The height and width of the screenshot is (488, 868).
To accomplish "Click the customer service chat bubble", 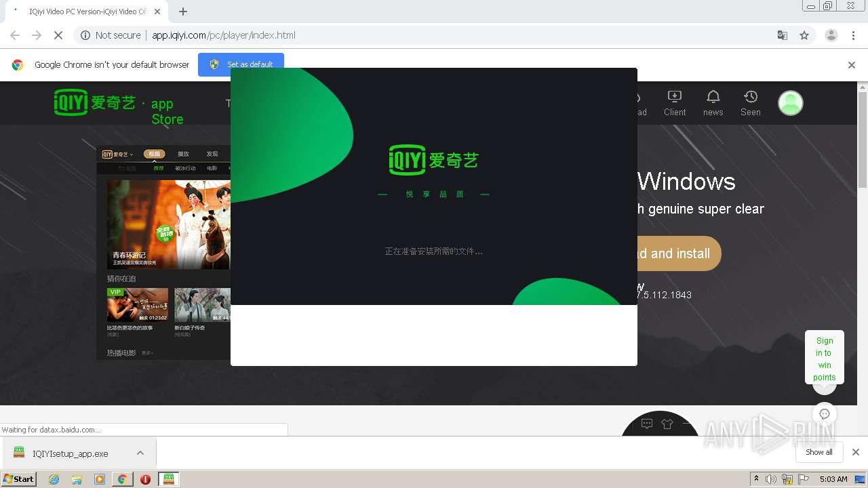I will pos(825,414).
